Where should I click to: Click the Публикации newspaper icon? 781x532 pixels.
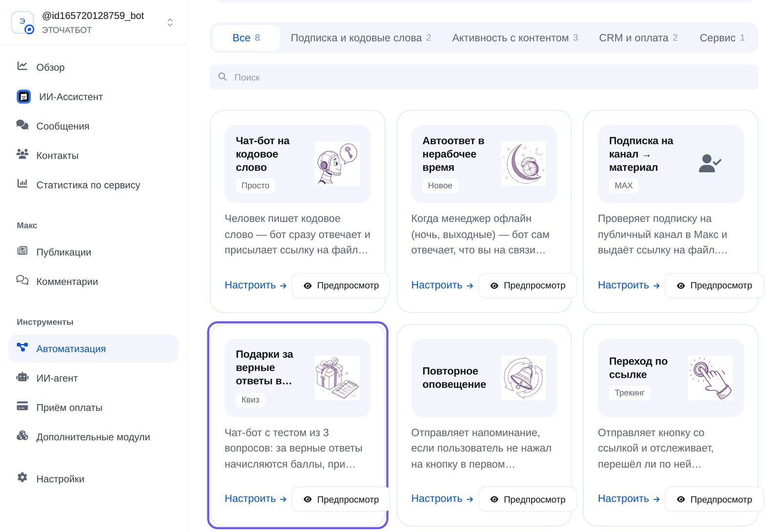point(22,251)
